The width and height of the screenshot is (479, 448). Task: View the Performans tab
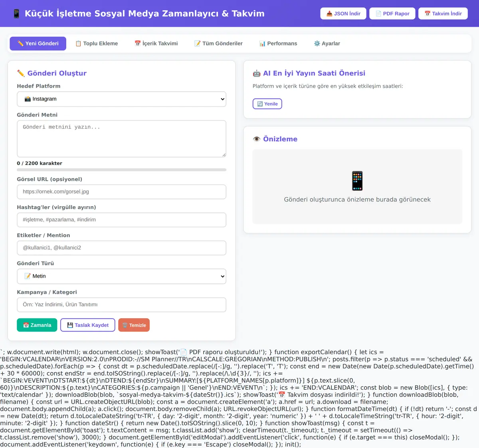click(x=278, y=43)
